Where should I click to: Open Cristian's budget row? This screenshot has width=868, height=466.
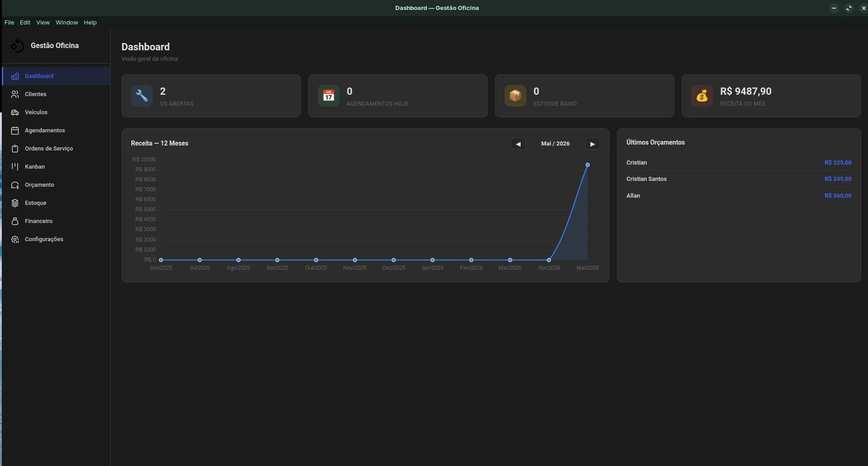click(x=739, y=163)
